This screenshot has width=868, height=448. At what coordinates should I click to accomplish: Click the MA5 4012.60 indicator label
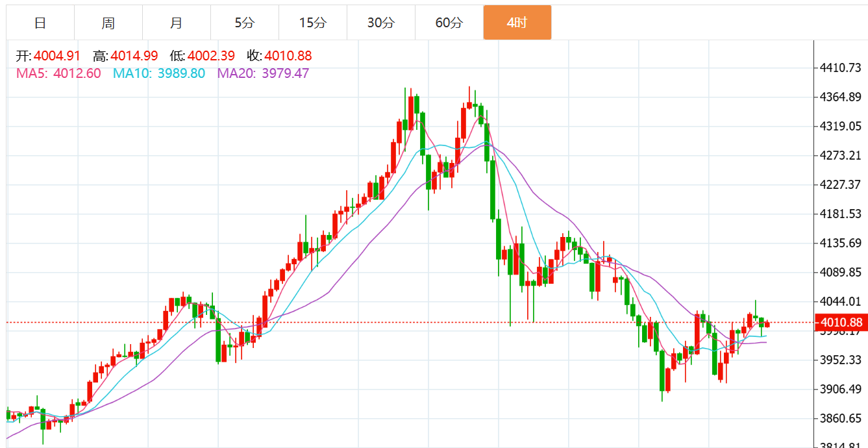pos(58,73)
